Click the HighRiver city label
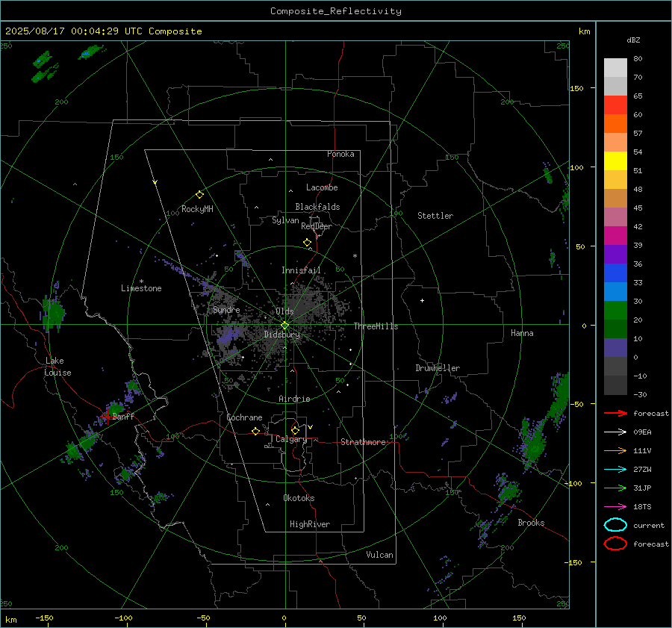The height and width of the screenshot is (628, 672). pos(310,524)
